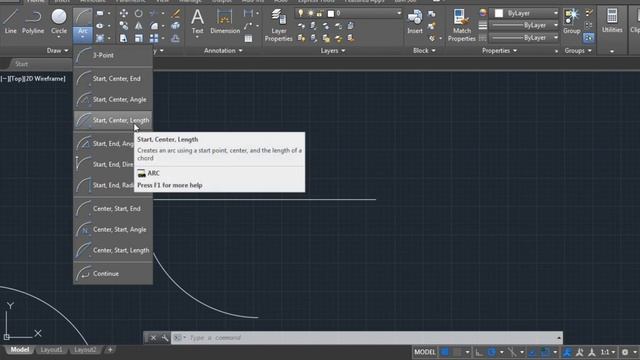Select the Polyline tool
640x360 pixels.
click(x=33, y=21)
